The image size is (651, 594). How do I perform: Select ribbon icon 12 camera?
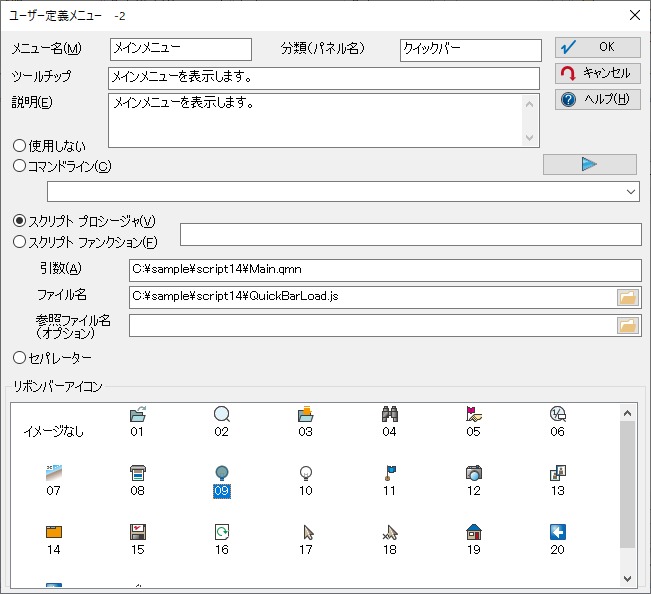(x=474, y=481)
